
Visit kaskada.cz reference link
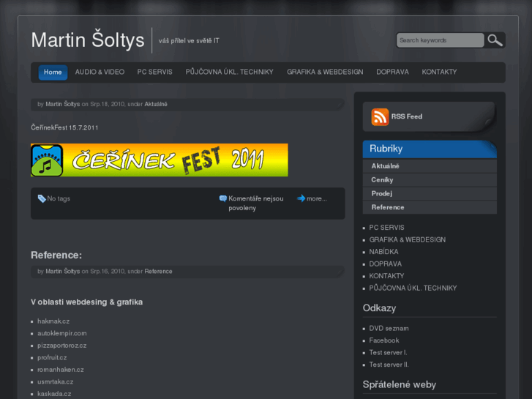[54, 394]
